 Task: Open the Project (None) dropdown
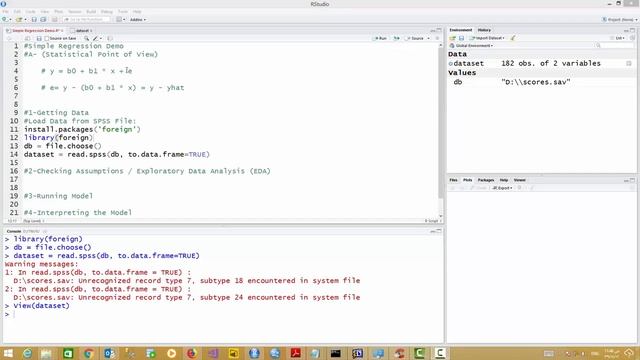(x=619, y=20)
